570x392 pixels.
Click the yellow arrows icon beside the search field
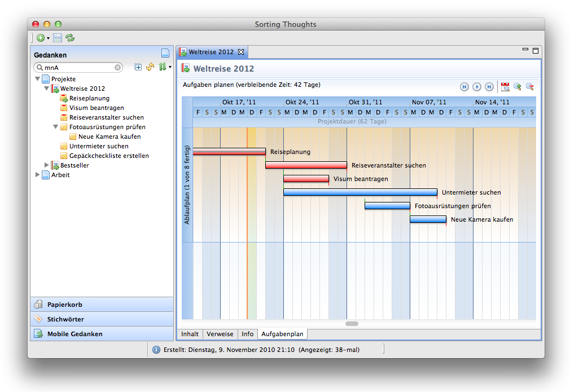click(x=150, y=67)
